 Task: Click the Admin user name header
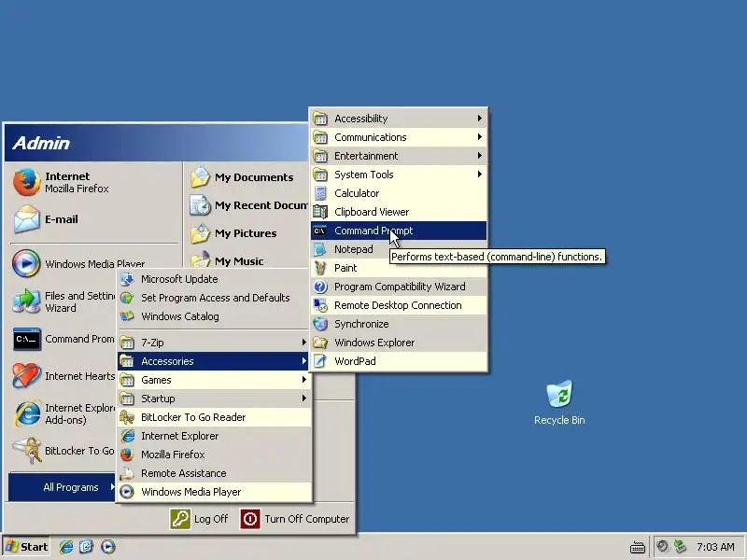41,143
